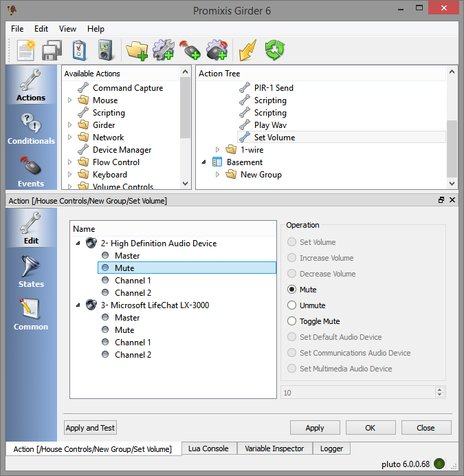Image resolution: width=464 pixels, height=476 pixels.
Task: Select the Increase Volume radio button
Action: pyautogui.click(x=291, y=258)
